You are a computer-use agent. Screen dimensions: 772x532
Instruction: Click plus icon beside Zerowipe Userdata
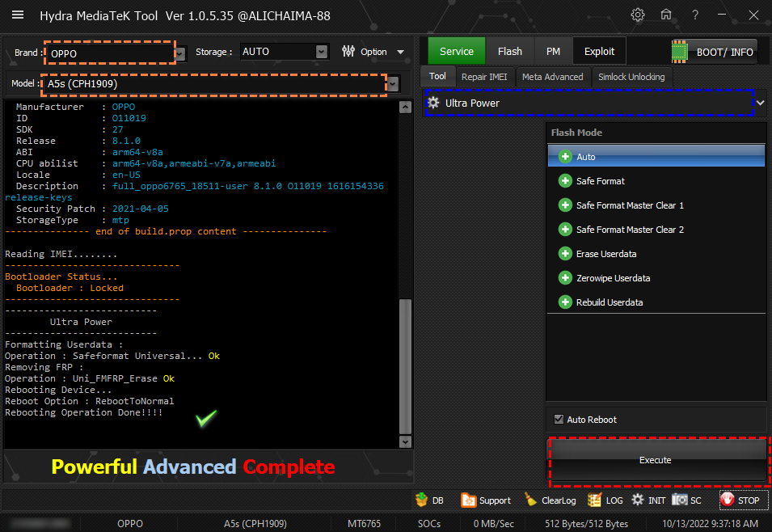[x=565, y=278]
